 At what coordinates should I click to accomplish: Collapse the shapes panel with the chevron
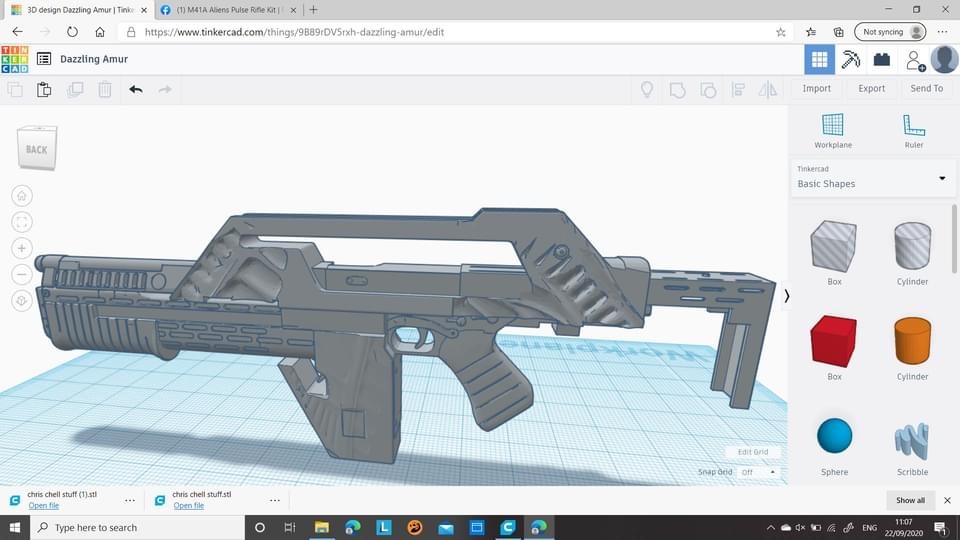787,296
